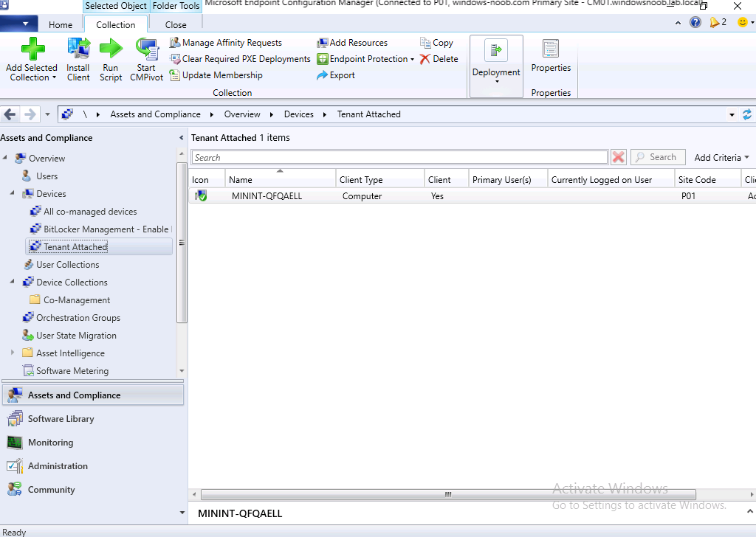The image size is (756, 537).
Task: Sort by the Name column header
Action: 280,179
